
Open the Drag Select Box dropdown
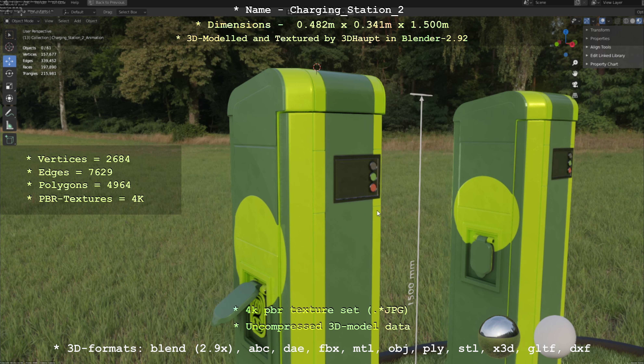[132, 12]
